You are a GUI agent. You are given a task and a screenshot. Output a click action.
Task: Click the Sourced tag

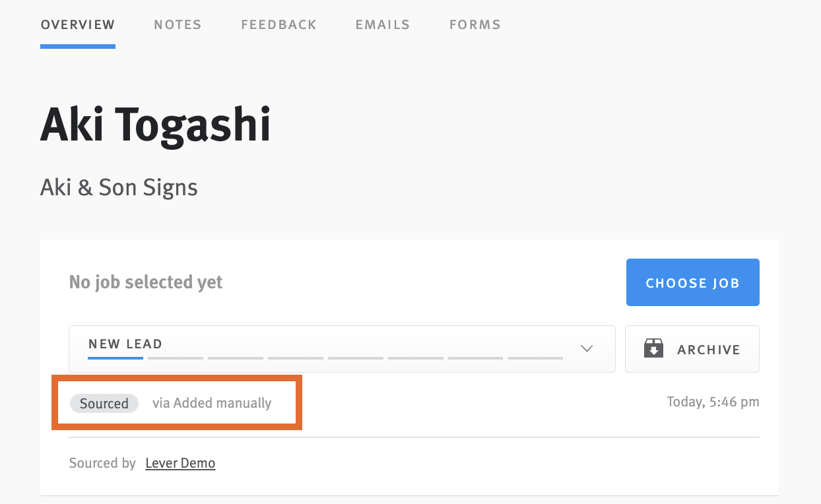(x=104, y=403)
